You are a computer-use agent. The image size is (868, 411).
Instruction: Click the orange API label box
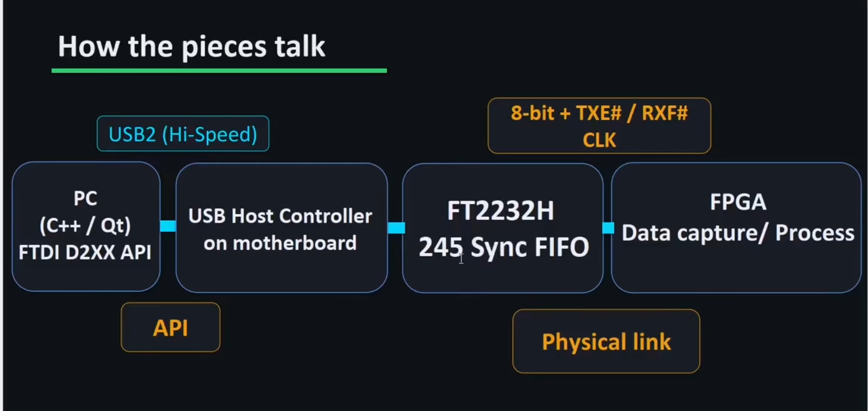click(x=171, y=328)
